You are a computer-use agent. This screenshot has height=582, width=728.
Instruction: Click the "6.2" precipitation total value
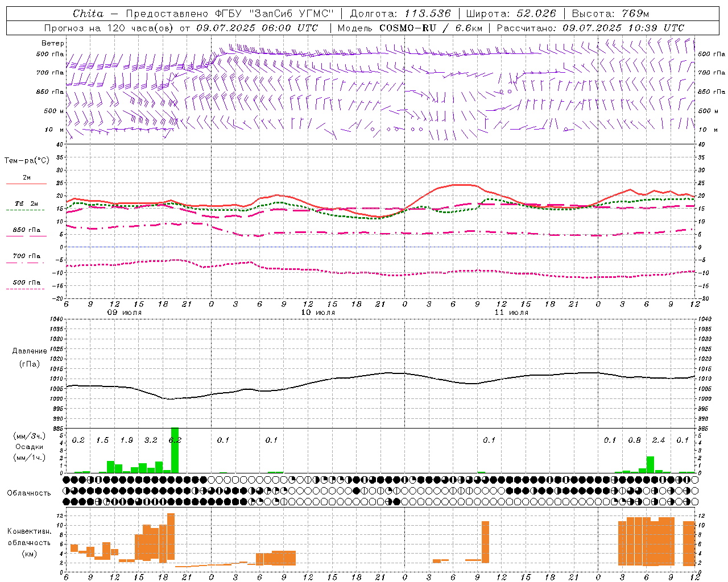175,440
